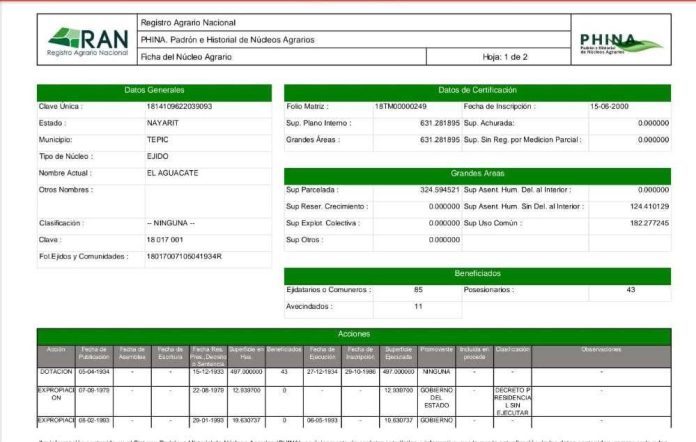696x442 pixels.
Task: Click the Acciones table title bar
Action: click(x=353, y=334)
